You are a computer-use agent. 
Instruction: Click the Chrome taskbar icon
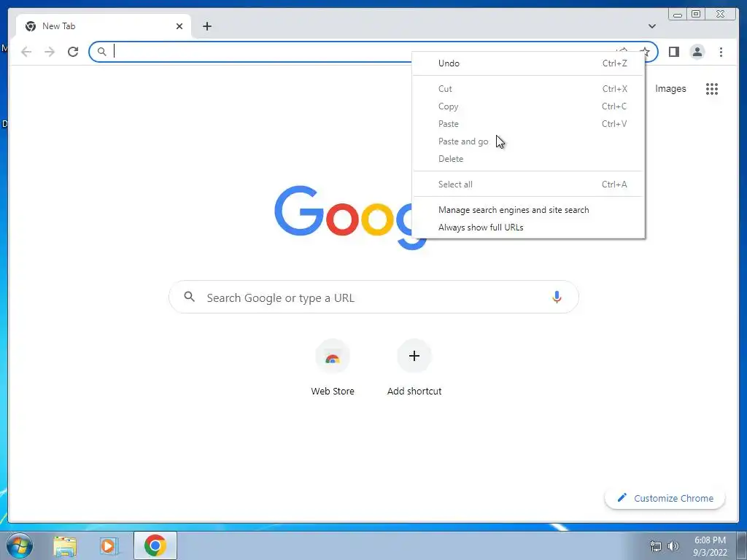click(x=155, y=545)
